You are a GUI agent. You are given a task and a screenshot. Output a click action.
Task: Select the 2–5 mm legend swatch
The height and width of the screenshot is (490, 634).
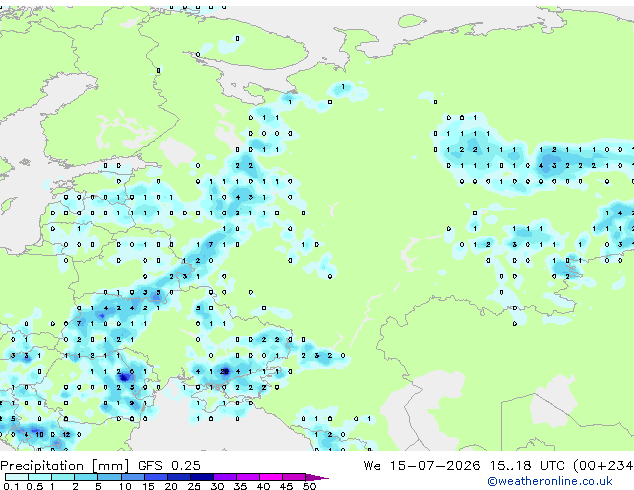coord(86,477)
